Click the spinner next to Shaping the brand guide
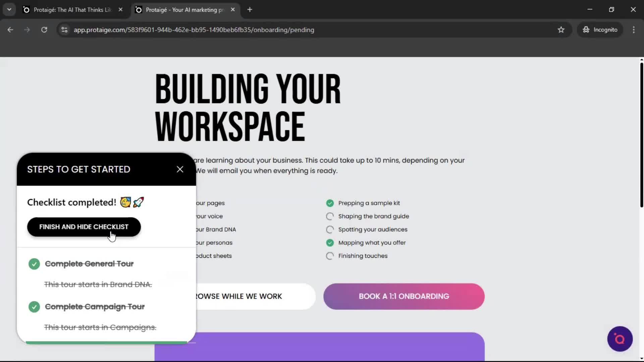 [x=330, y=216]
